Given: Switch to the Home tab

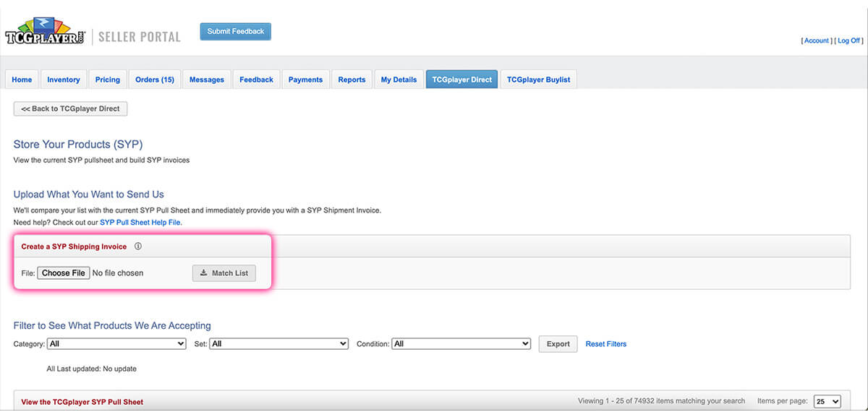Looking at the screenshot, I should tap(22, 80).
